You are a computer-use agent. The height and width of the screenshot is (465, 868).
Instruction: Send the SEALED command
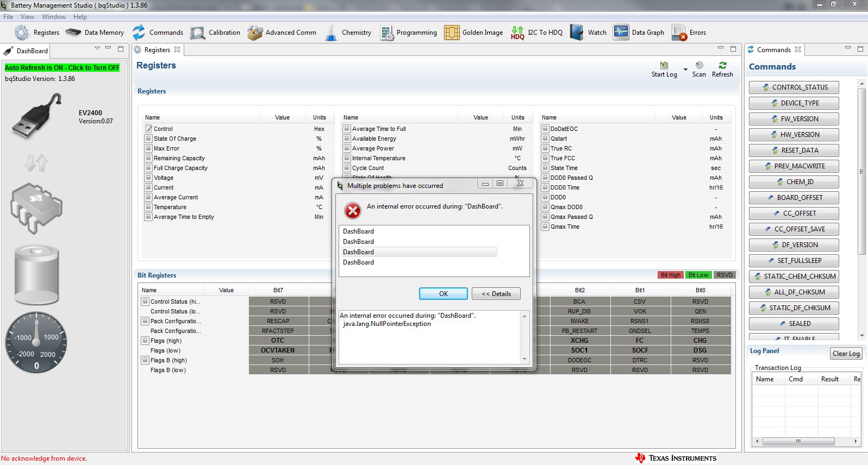coord(794,324)
